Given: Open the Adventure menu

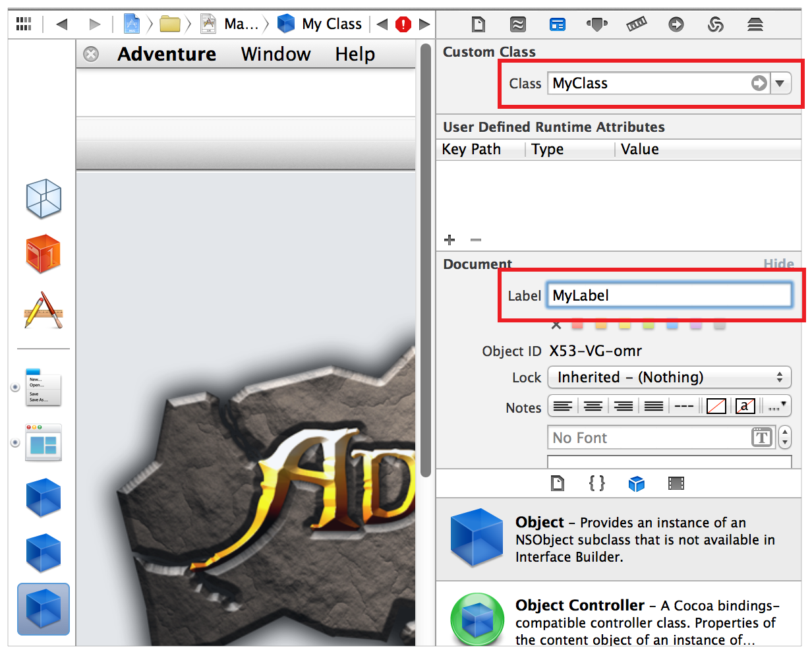Looking at the screenshot, I should [x=166, y=54].
